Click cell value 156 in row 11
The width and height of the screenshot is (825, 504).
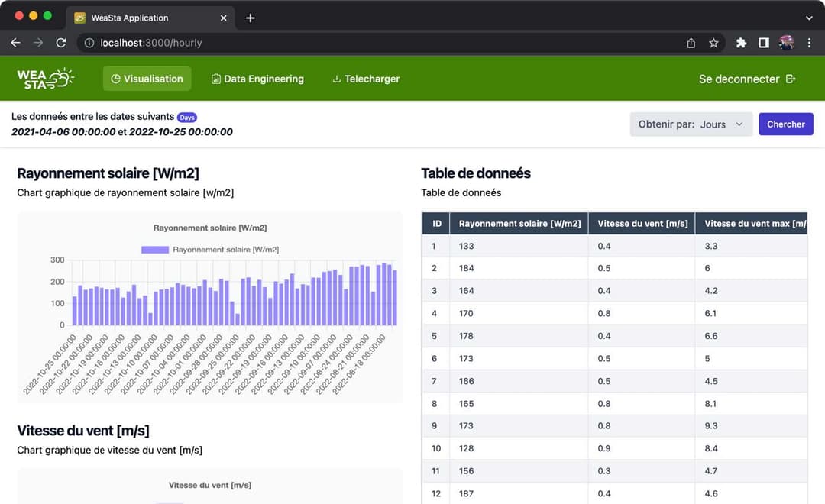[466, 471]
